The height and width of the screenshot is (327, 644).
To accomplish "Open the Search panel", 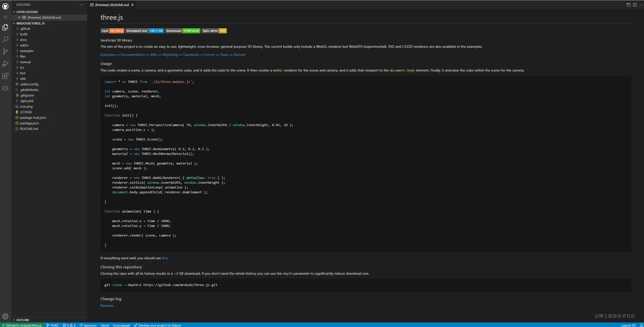I will 5,39.
